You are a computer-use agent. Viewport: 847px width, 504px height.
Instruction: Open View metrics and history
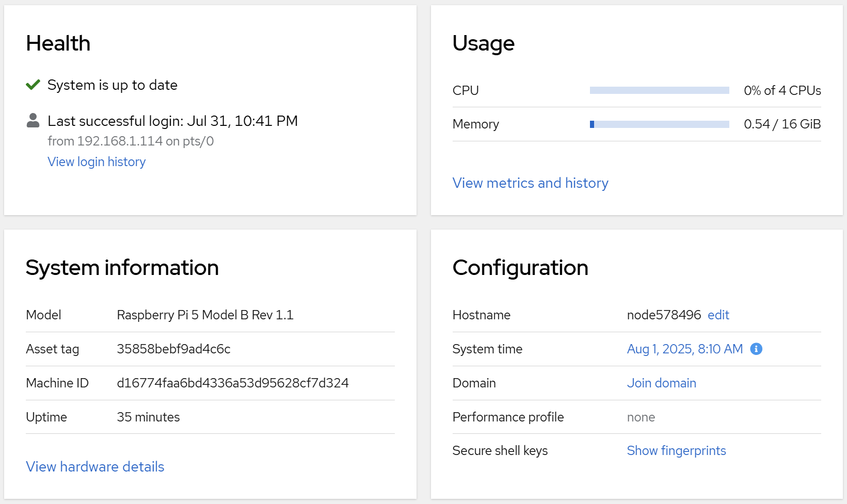tap(530, 183)
